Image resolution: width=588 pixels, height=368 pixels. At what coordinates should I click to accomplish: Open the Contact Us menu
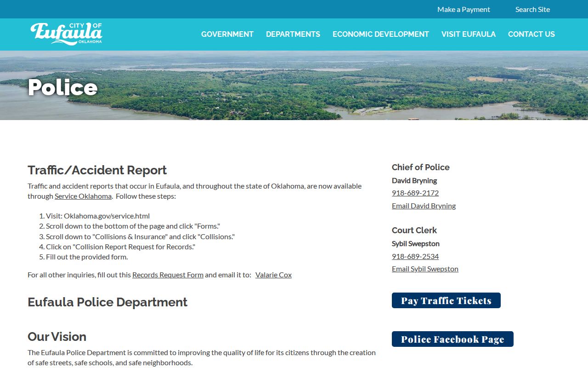[x=531, y=34]
